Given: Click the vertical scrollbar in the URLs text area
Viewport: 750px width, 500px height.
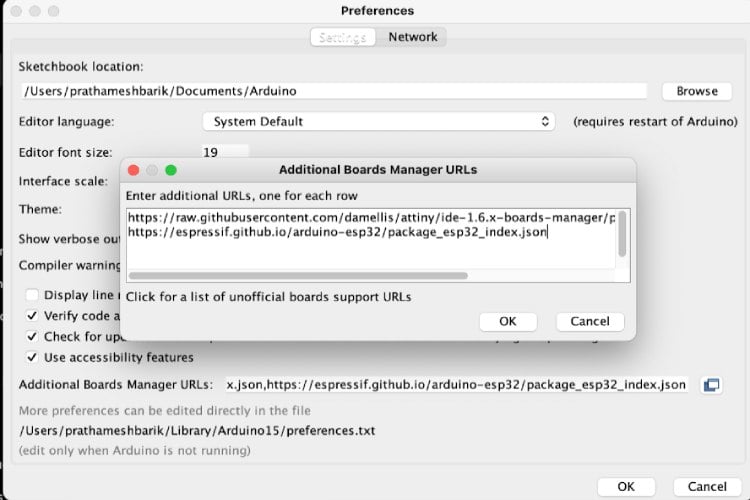Looking at the screenshot, I should [622, 233].
